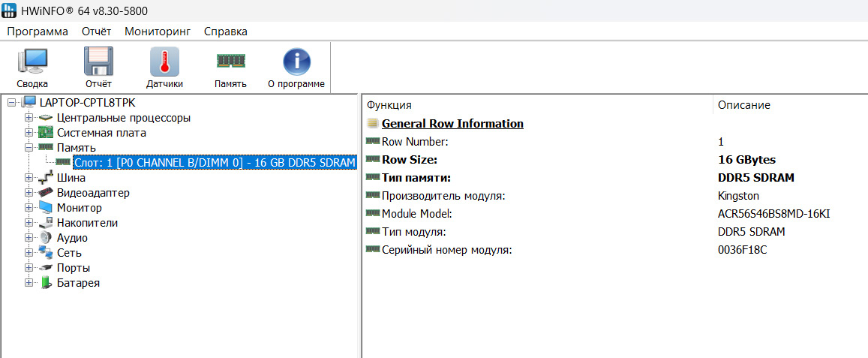Expand the Накопители tree node
Screen dimensions: 868x358
tap(29, 223)
